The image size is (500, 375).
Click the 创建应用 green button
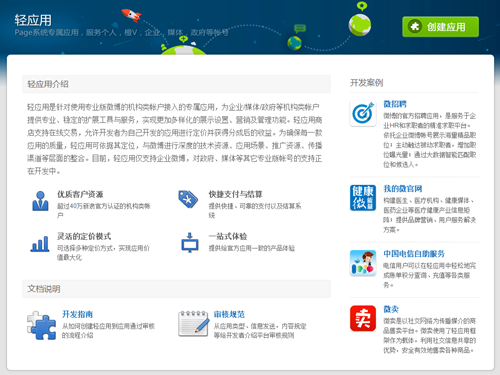pyautogui.click(x=440, y=27)
